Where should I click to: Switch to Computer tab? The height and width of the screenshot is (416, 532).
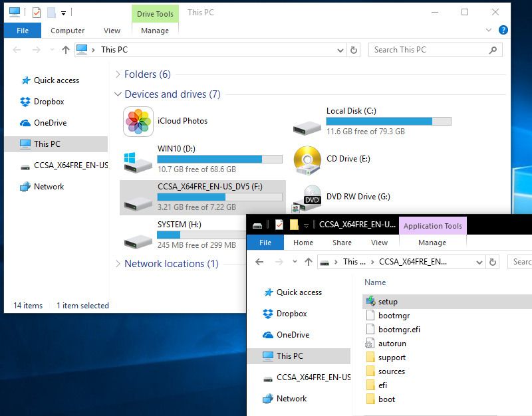68,31
